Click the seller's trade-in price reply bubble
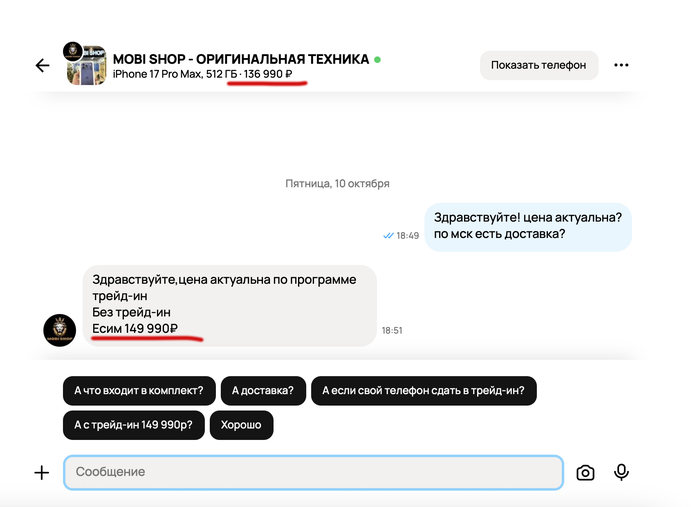Image resolution: width=700 pixels, height=507 pixels. (x=229, y=306)
